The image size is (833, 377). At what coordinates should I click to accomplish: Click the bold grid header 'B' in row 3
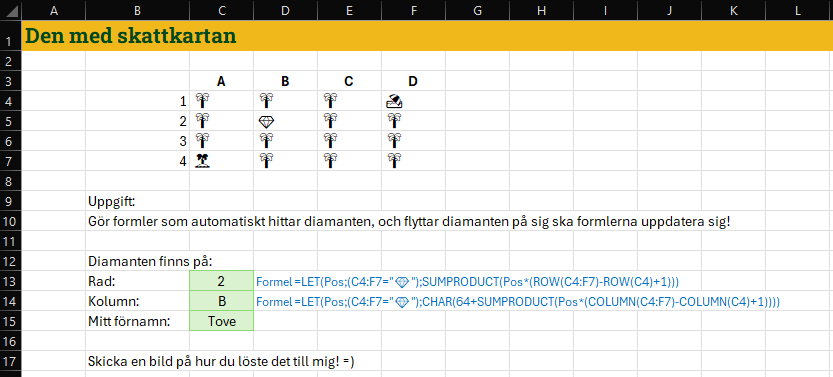(285, 81)
